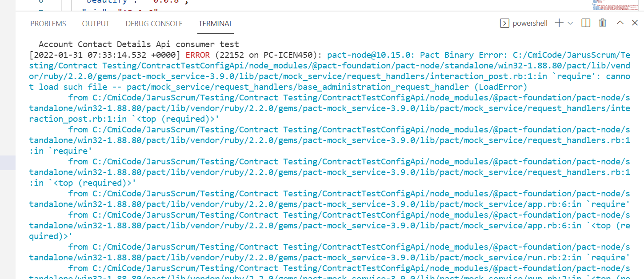Open the DEBUG CONSOLE tab
The width and height of the screenshot is (644, 279).
tap(154, 24)
